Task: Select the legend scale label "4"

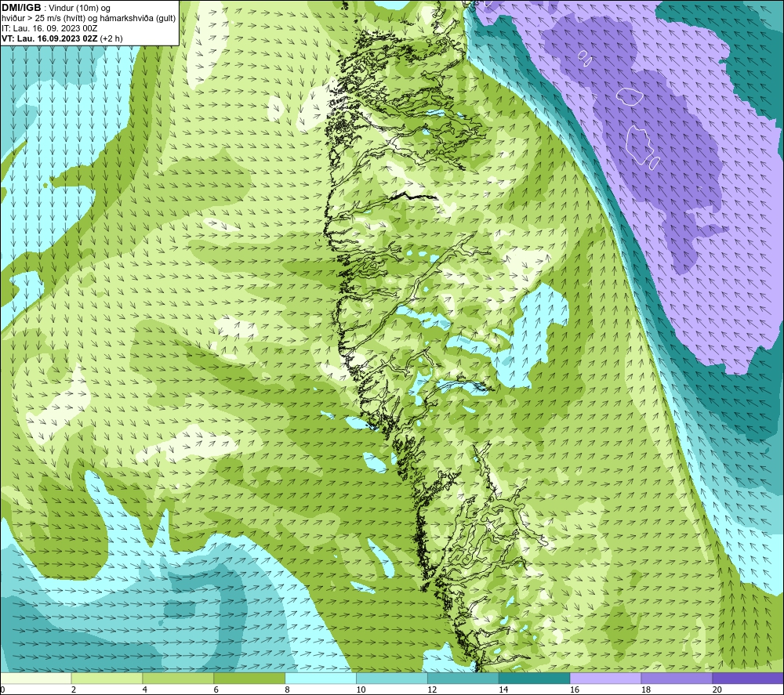Action: 144,690
